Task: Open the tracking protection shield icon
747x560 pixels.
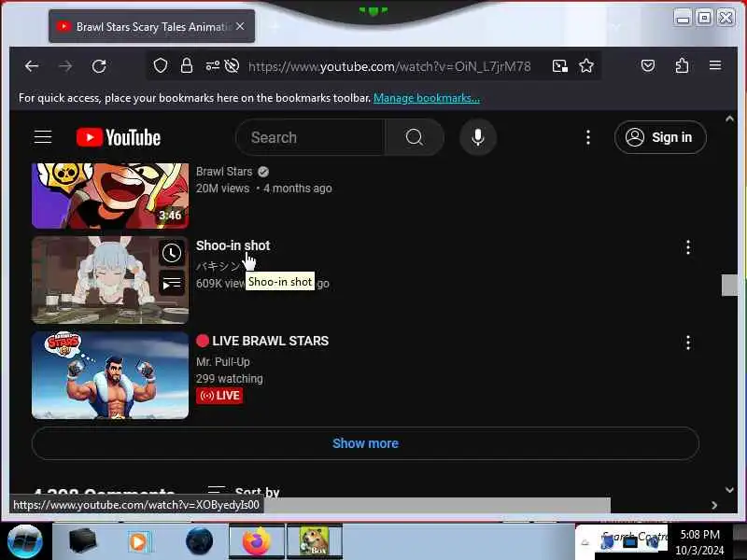Action: click(161, 65)
